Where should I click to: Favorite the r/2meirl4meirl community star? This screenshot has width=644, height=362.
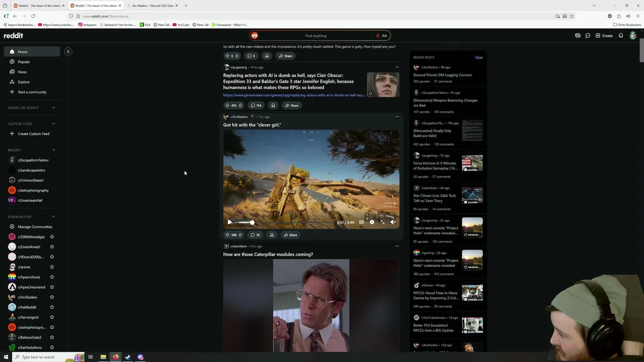pyautogui.click(x=52, y=247)
